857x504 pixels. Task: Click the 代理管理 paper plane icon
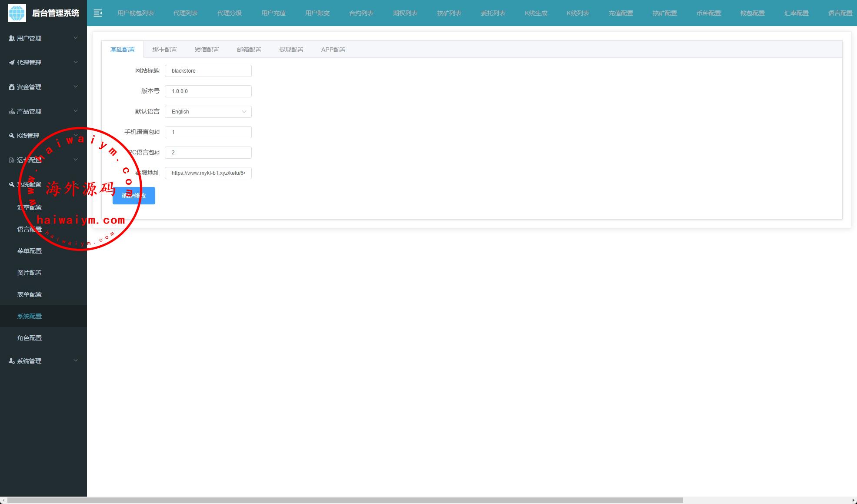tap(12, 63)
